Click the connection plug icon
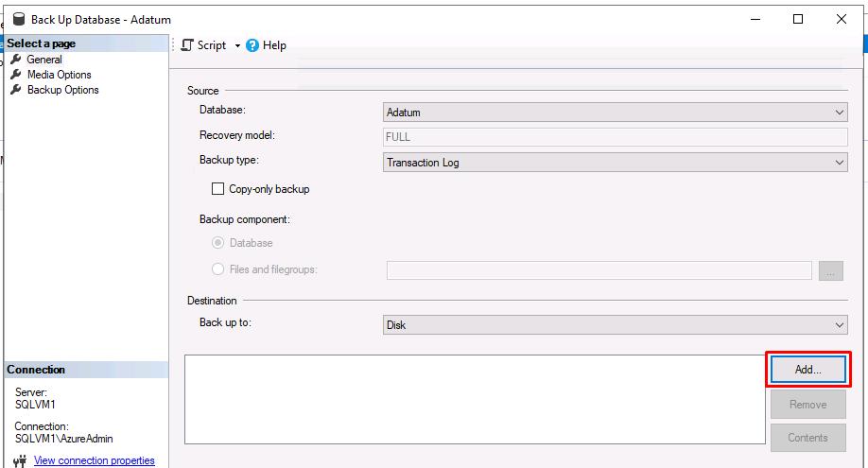This screenshot has height=468, width=868. pos(20,460)
